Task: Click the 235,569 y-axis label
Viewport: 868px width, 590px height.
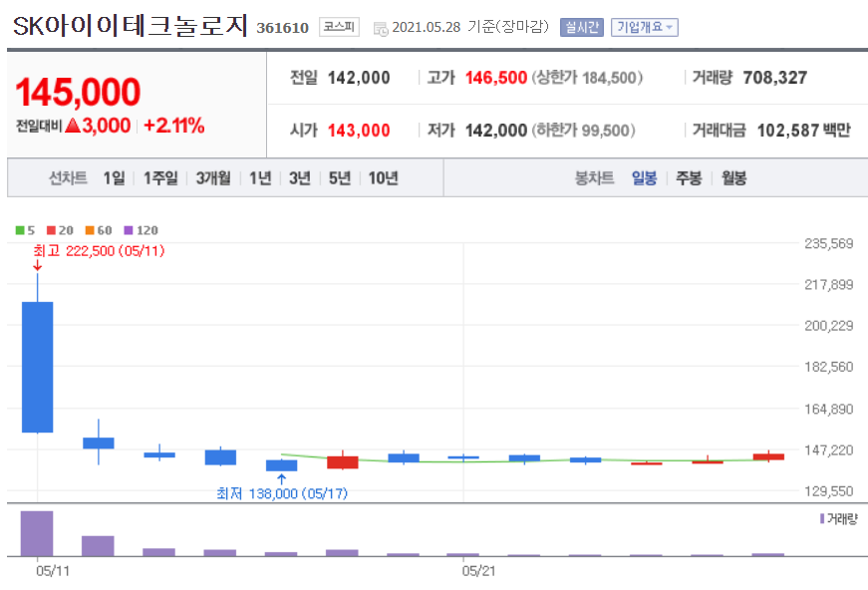Action: coord(829,243)
